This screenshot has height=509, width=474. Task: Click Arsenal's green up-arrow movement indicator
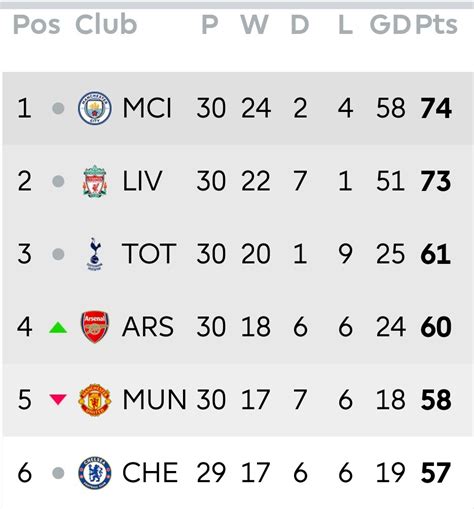58,327
